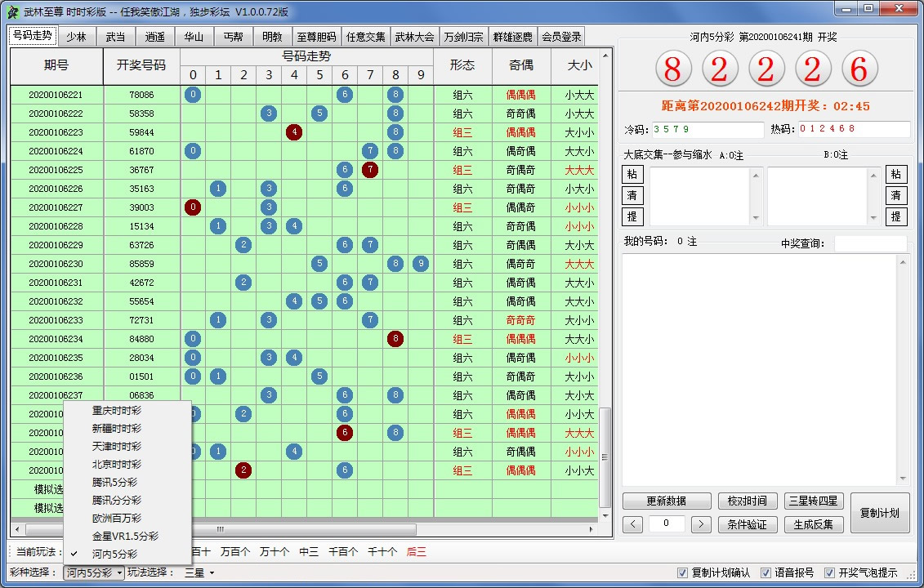Click the right 粘 button beside set B
The image size is (924, 588).
pyautogui.click(x=897, y=174)
